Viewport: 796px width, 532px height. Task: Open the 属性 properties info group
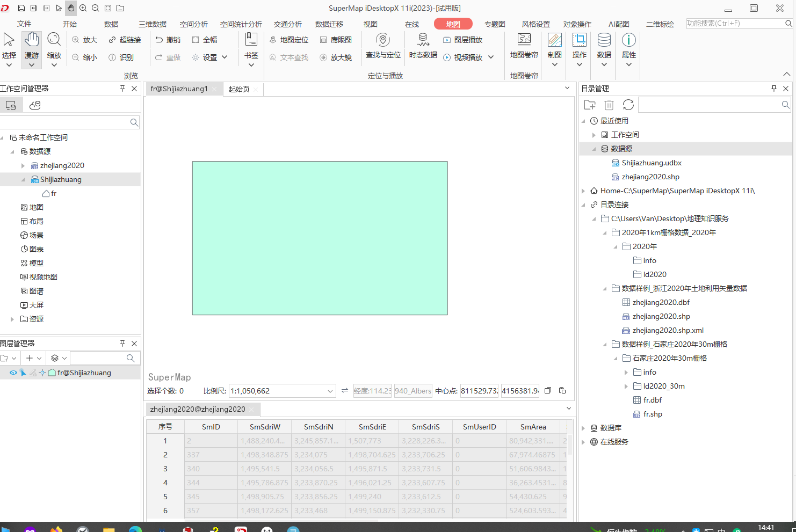pos(629,49)
